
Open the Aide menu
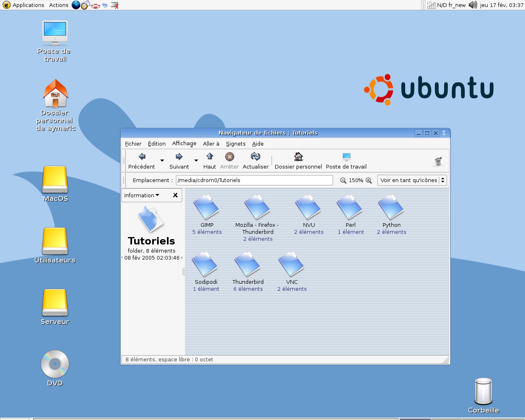point(258,144)
